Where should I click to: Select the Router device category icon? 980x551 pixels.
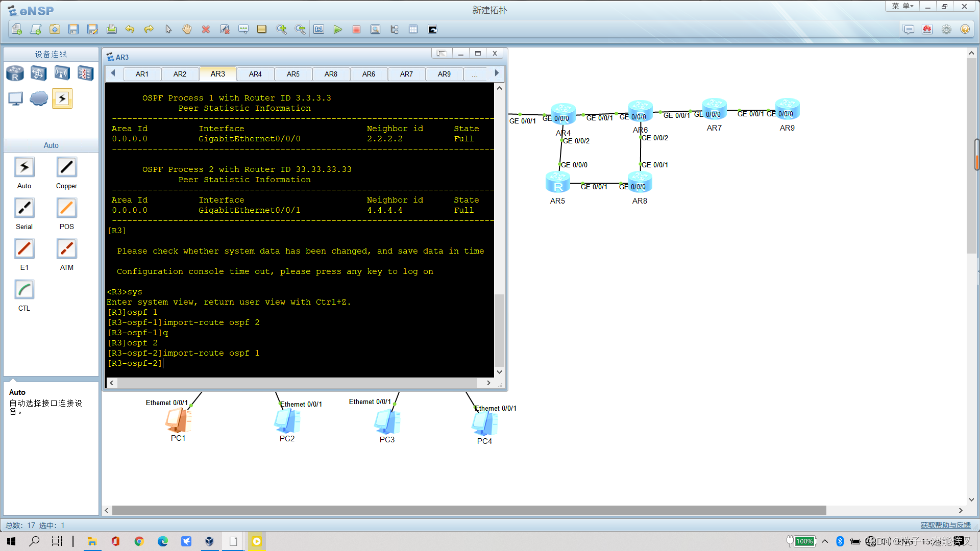click(15, 73)
